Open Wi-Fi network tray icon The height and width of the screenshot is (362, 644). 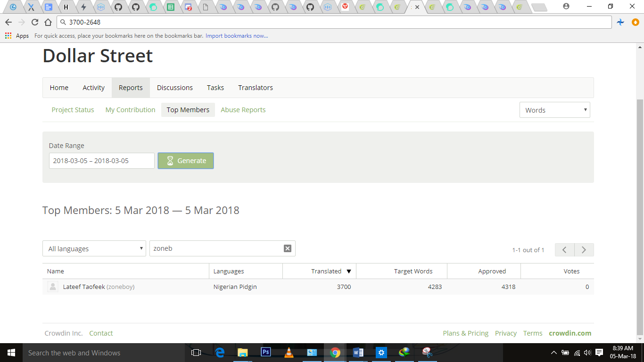(577, 353)
